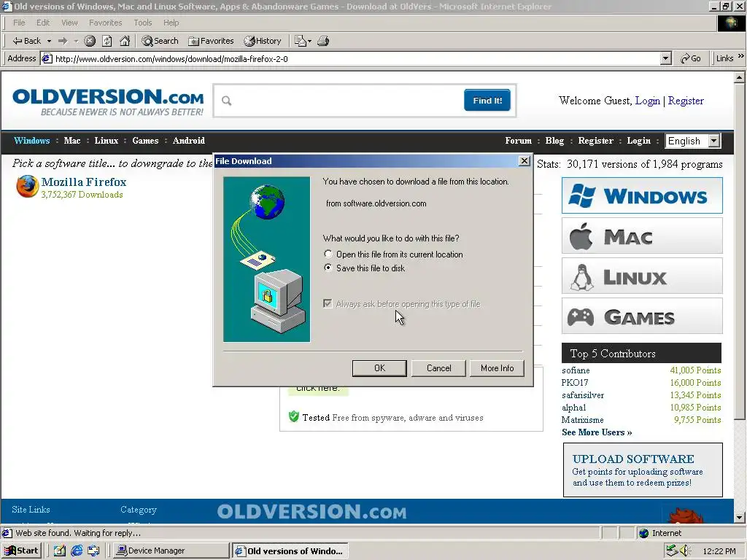Close the File Download dialog
This screenshot has width=747, height=560.
click(524, 161)
